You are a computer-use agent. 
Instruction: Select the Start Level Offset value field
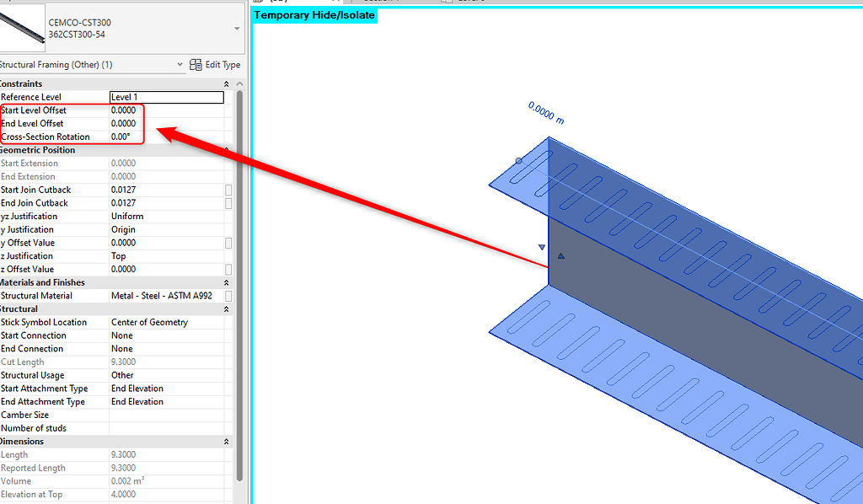[x=166, y=110]
